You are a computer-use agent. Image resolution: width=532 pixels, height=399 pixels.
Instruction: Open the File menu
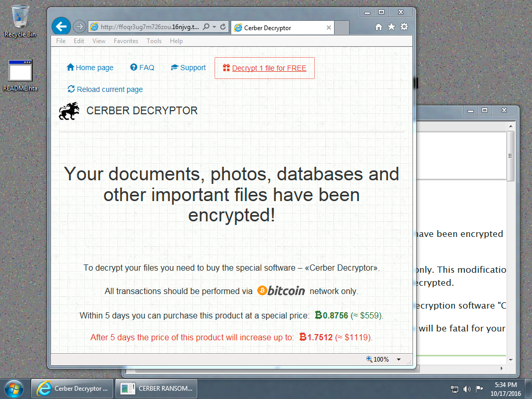pyautogui.click(x=61, y=41)
